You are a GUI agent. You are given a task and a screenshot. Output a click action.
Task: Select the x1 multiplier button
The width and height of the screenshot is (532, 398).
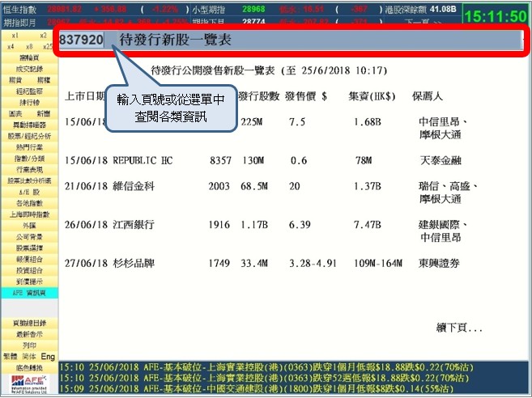coord(15,36)
